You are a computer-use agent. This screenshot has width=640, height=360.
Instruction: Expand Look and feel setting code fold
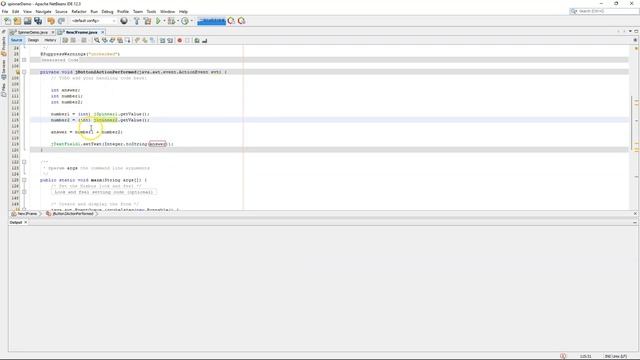pos(24,192)
